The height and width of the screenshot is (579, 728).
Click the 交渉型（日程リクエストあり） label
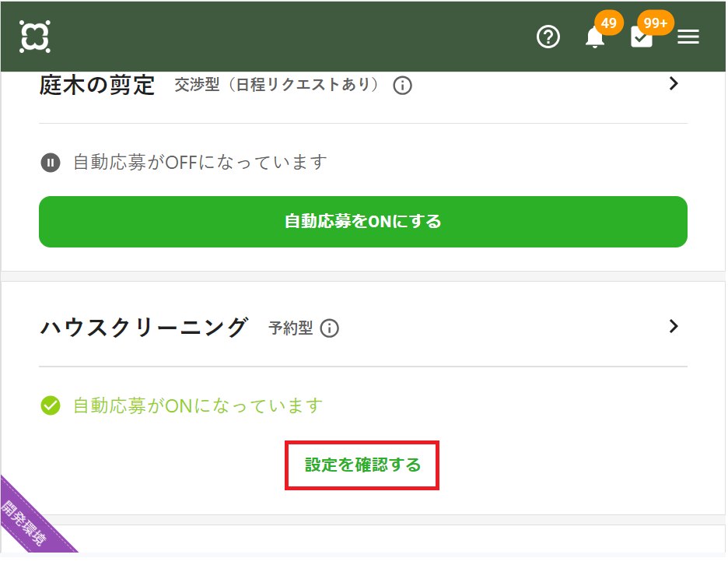click(278, 85)
